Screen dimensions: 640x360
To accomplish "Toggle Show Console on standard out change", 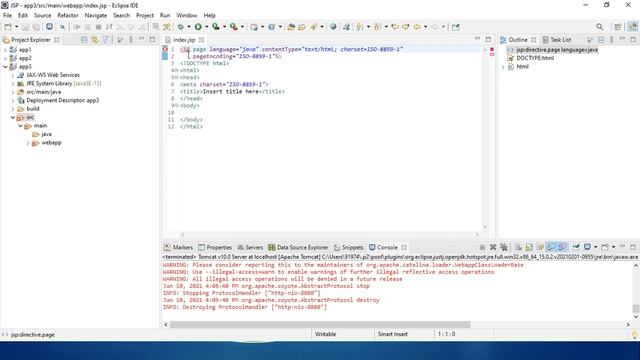I will [551, 247].
